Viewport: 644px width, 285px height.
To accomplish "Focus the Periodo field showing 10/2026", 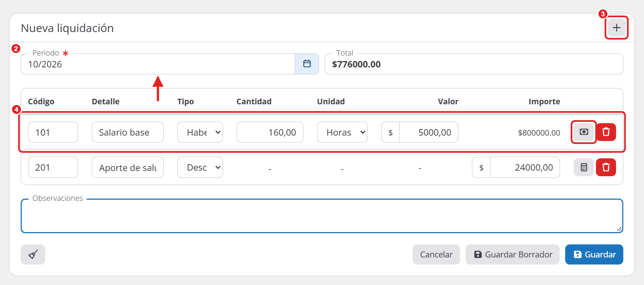I will pos(158,64).
